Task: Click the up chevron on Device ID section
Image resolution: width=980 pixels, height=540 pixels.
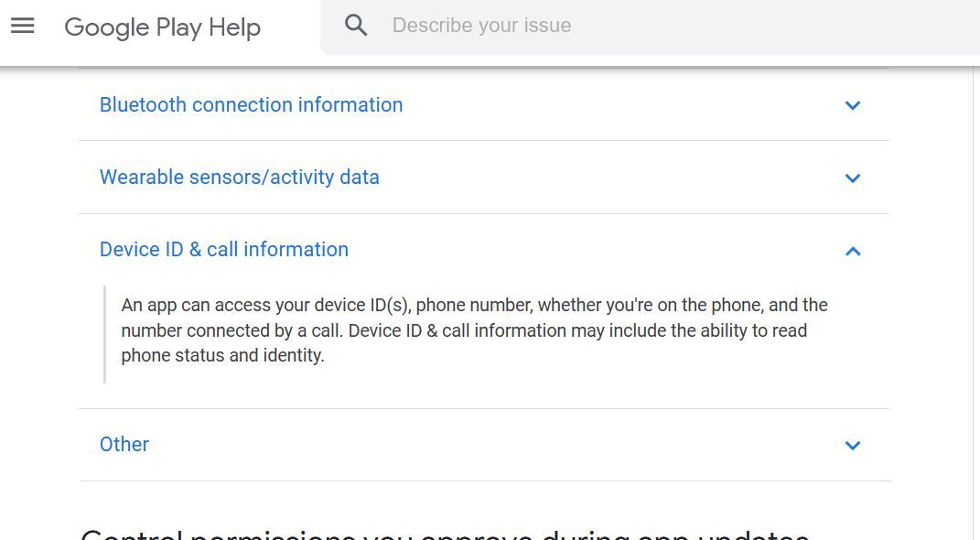Action: tap(852, 251)
